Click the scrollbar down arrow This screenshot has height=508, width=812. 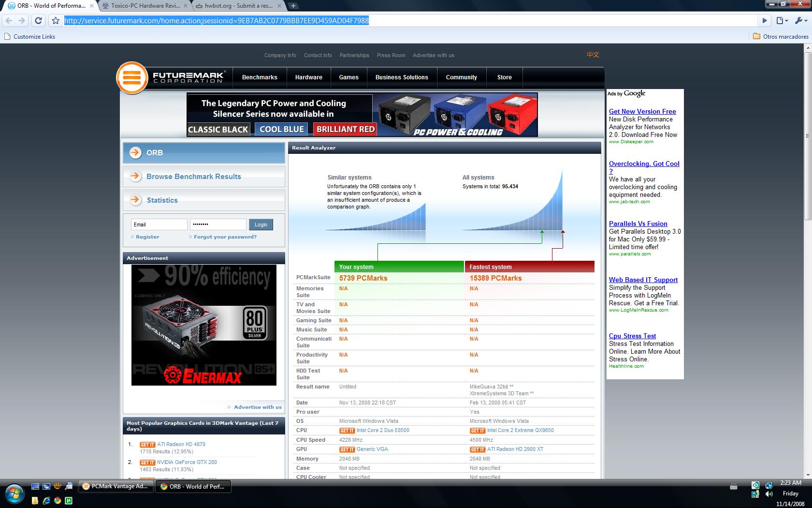[808, 476]
